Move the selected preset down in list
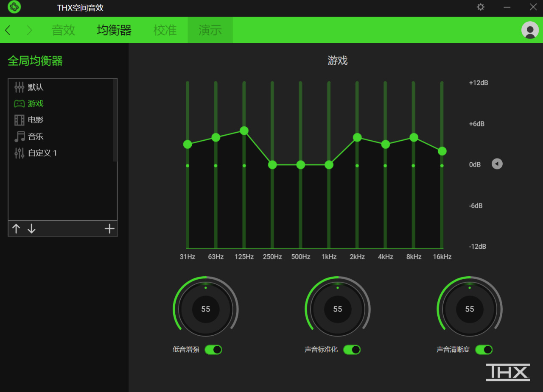543x392 pixels. point(31,229)
